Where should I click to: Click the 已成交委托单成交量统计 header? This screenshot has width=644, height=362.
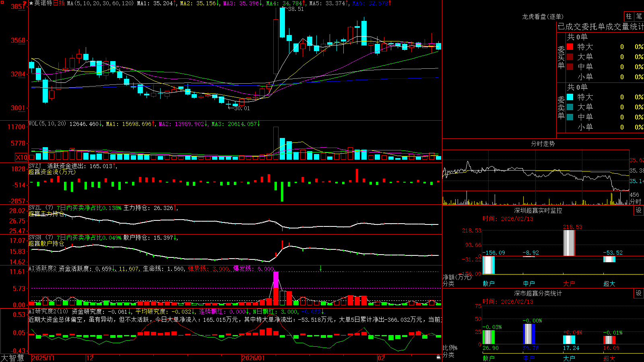pyautogui.click(x=601, y=27)
